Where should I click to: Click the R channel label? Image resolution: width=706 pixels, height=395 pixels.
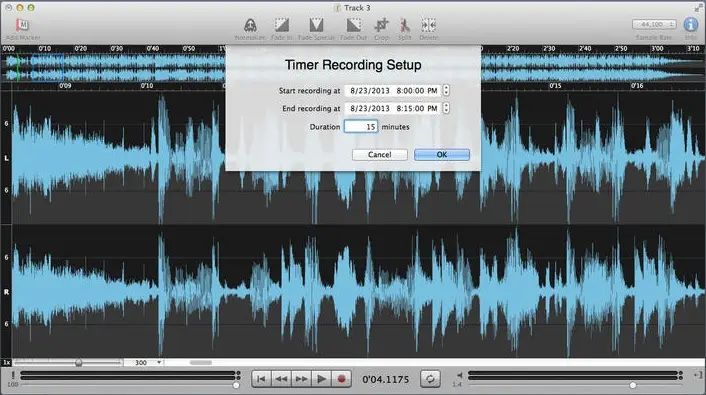tap(6, 292)
